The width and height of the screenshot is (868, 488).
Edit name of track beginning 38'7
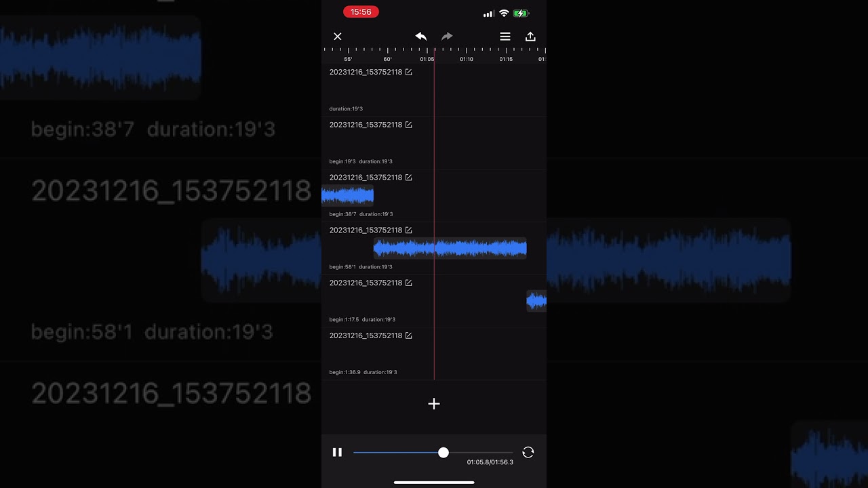point(409,178)
